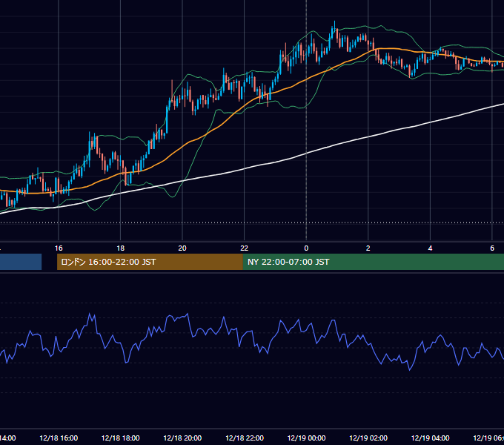Click the 20 hour label on chart axis
504x445 pixels.
182,248
